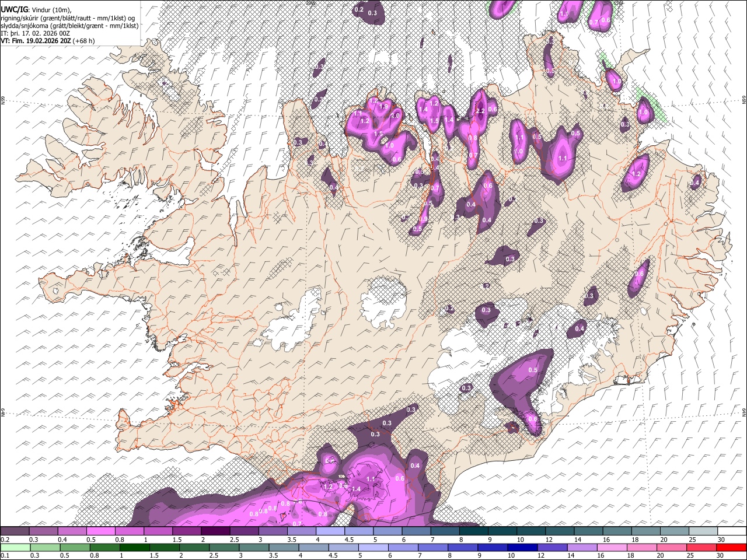The image size is (747, 560).
Task: Click the palest green 0.1 mm rain swatch
Action: (x=15, y=547)
